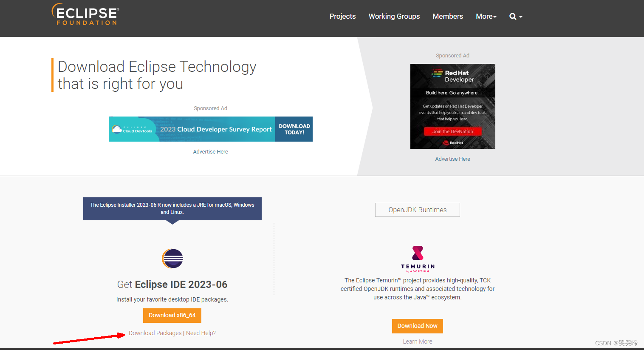This screenshot has height=350, width=644.
Task: Click the Cloud DevTools cloud icon
Action: coord(117,129)
